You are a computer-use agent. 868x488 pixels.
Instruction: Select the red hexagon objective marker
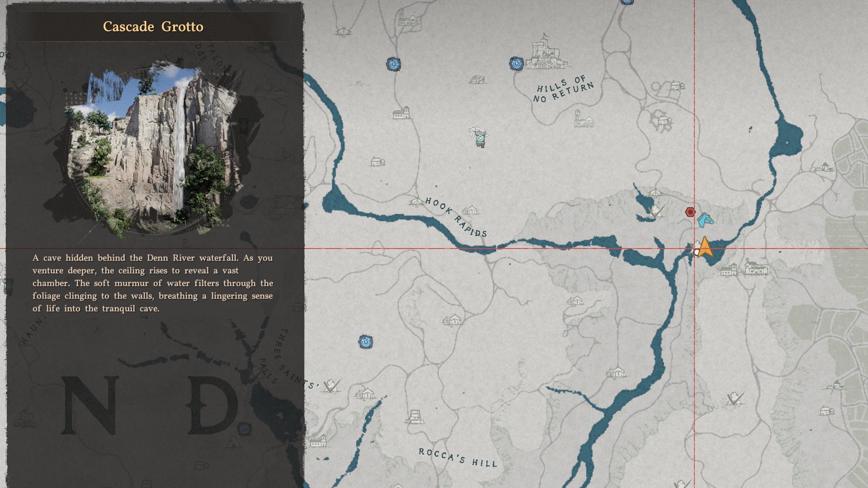point(690,212)
